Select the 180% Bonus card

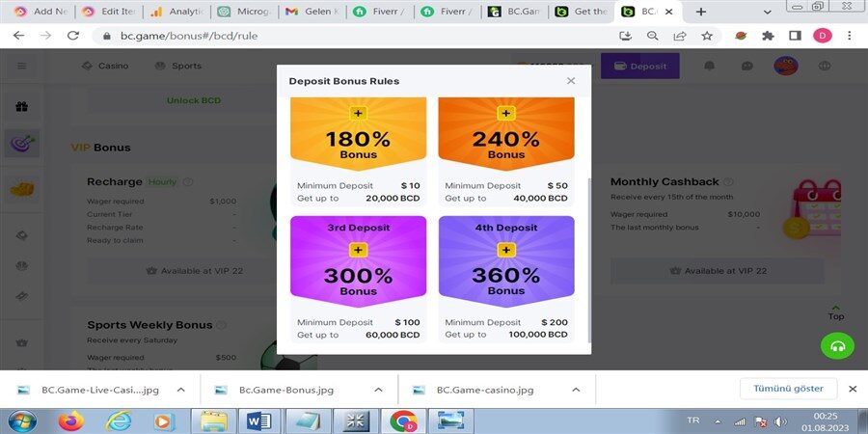[x=358, y=150]
